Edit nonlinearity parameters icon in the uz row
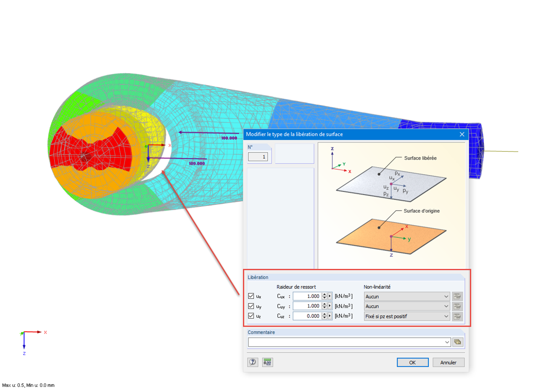The height and width of the screenshot is (392, 538). pos(457,316)
